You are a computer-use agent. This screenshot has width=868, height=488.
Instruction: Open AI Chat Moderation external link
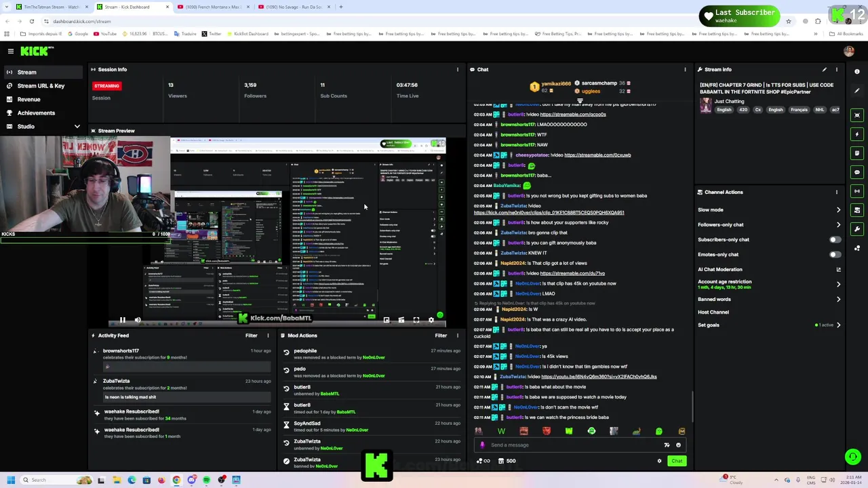coord(838,270)
